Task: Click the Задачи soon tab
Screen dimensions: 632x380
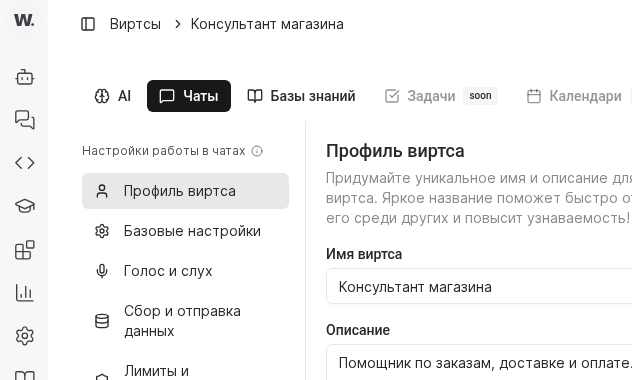Action: [441, 96]
